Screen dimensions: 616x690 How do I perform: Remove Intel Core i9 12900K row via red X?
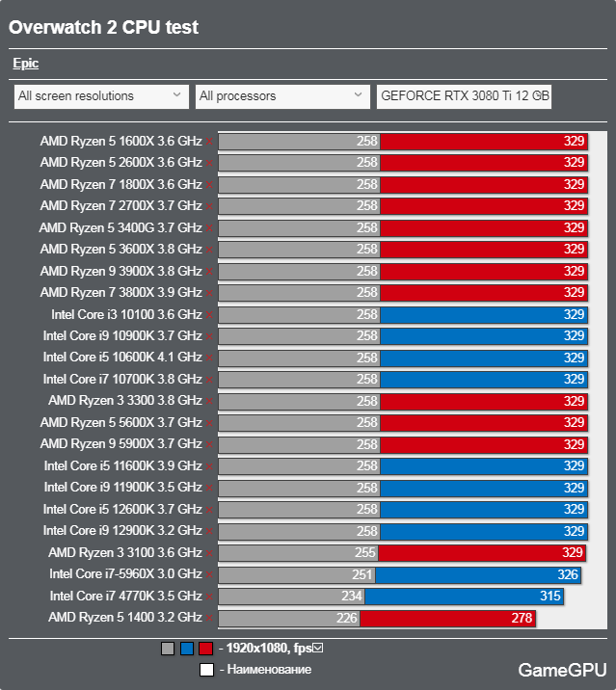coord(209,532)
